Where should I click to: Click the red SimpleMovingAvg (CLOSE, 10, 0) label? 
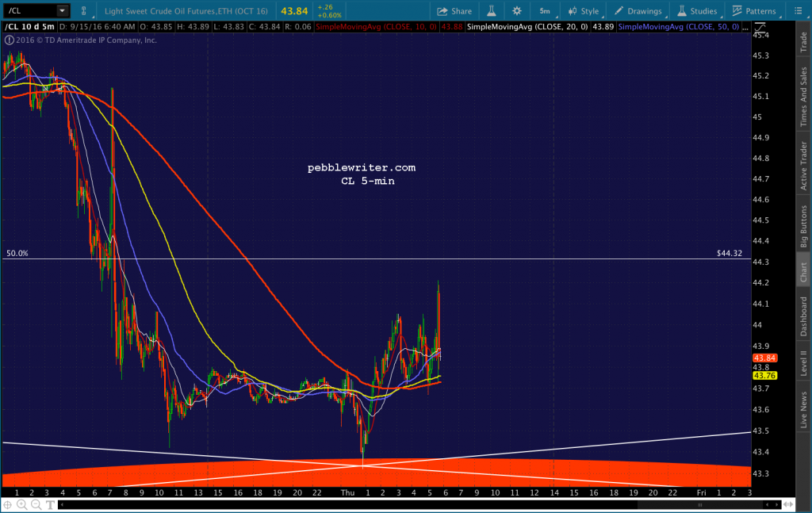[376, 27]
